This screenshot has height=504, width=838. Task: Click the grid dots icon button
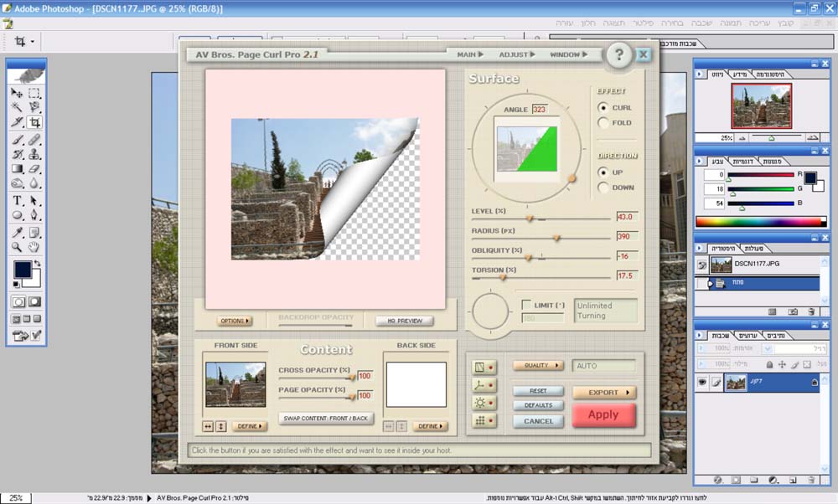484,421
